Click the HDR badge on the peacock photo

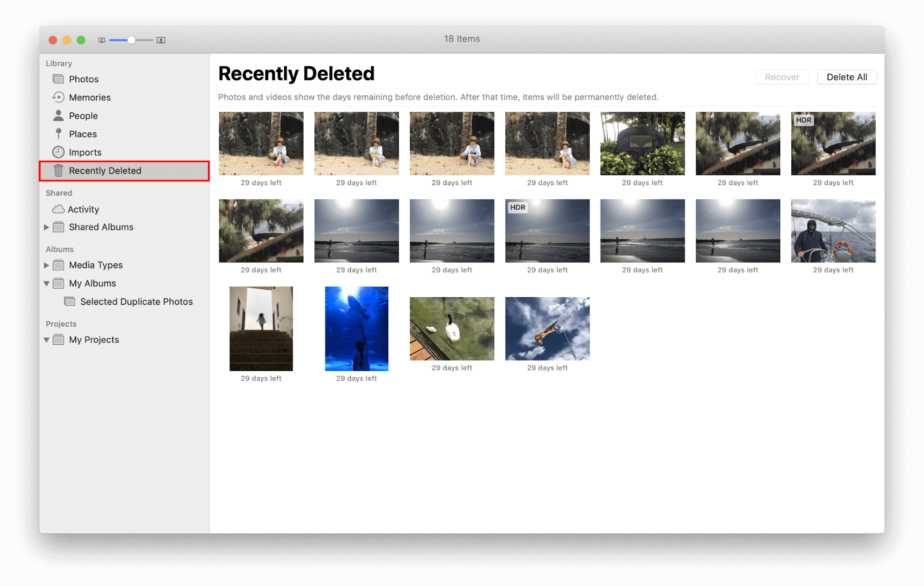pos(803,120)
